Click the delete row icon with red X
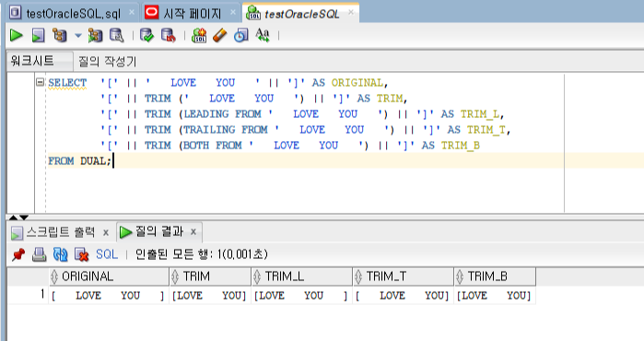Viewport: 644px width, 341px height. point(82,254)
